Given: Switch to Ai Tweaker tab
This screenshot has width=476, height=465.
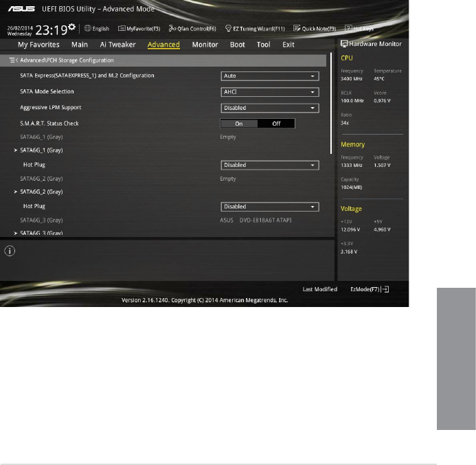Looking at the screenshot, I should 117,45.
